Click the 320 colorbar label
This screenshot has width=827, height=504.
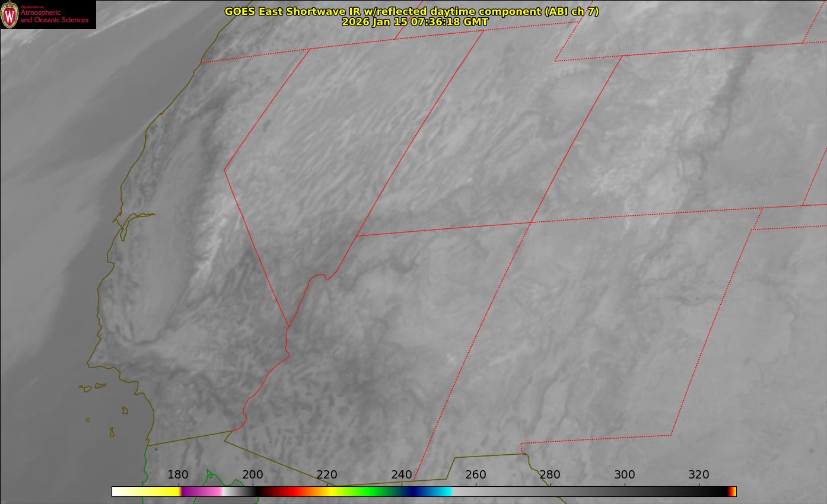tap(699, 474)
